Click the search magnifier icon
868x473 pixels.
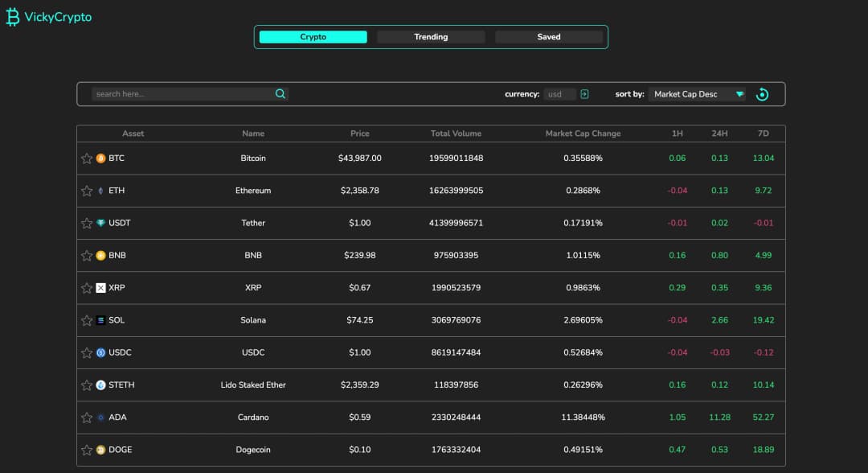tap(280, 94)
